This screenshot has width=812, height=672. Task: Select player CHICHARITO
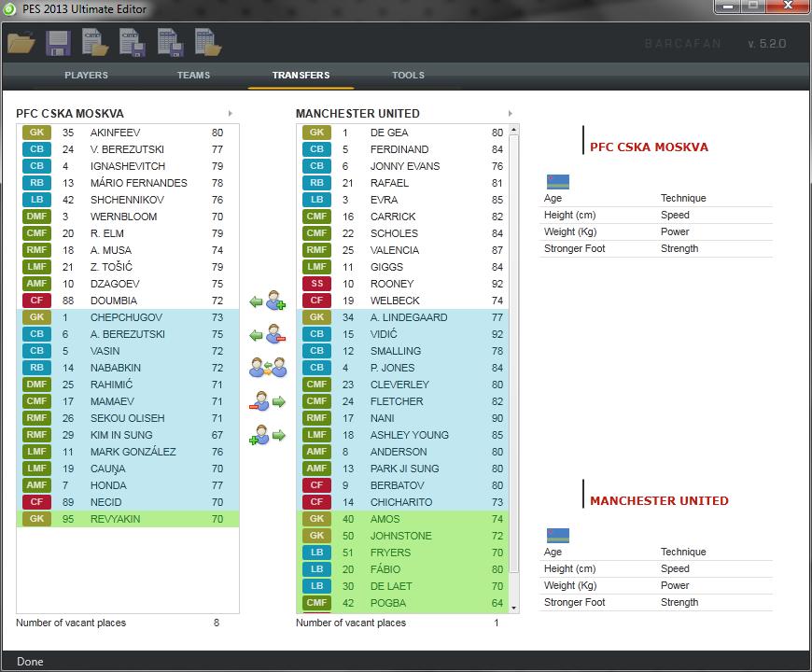point(403,502)
